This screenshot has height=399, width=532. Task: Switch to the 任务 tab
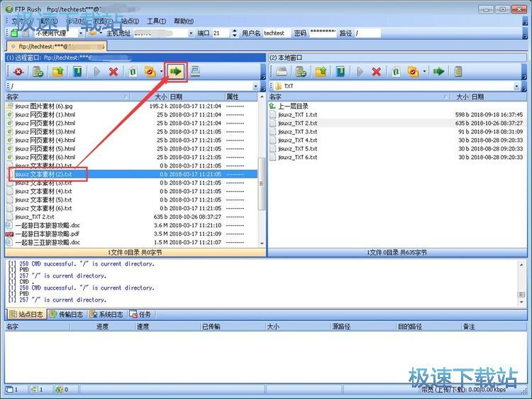pyautogui.click(x=140, y=314)
